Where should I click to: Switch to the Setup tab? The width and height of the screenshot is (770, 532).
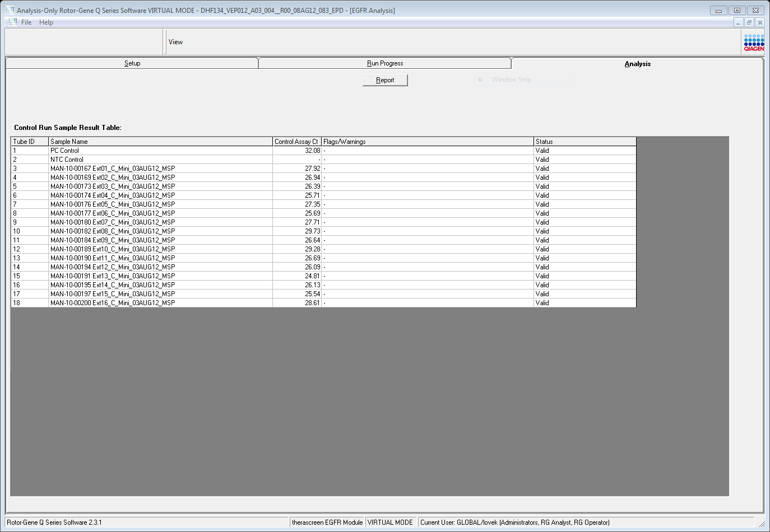(132, 63)
